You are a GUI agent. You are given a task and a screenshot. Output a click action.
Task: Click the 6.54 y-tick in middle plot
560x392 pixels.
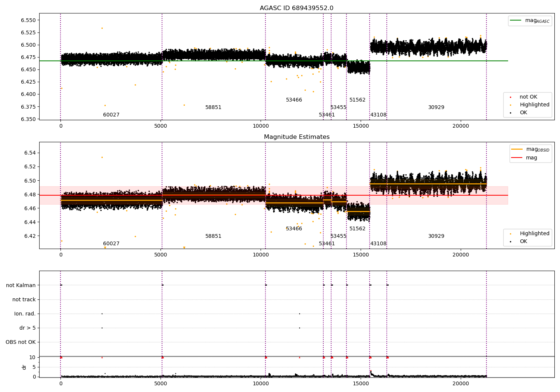30,153
